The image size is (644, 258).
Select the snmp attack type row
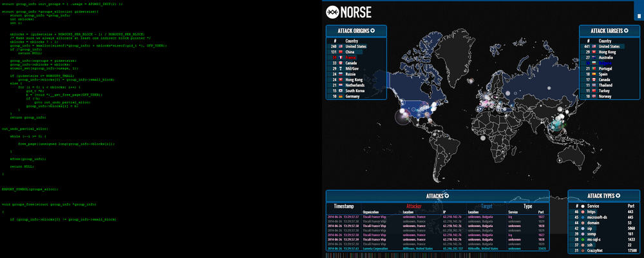(x=604, y=233)
